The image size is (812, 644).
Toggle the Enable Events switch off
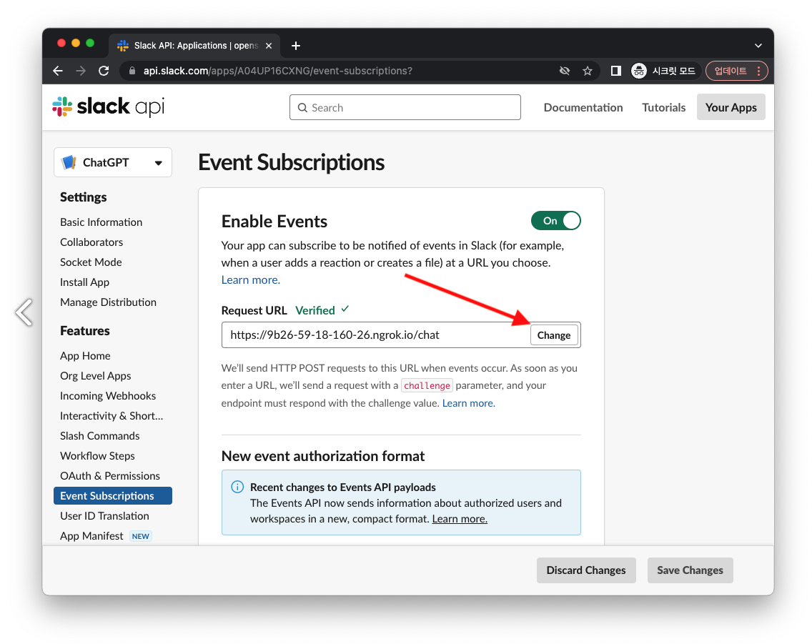(x=555, y=221)
